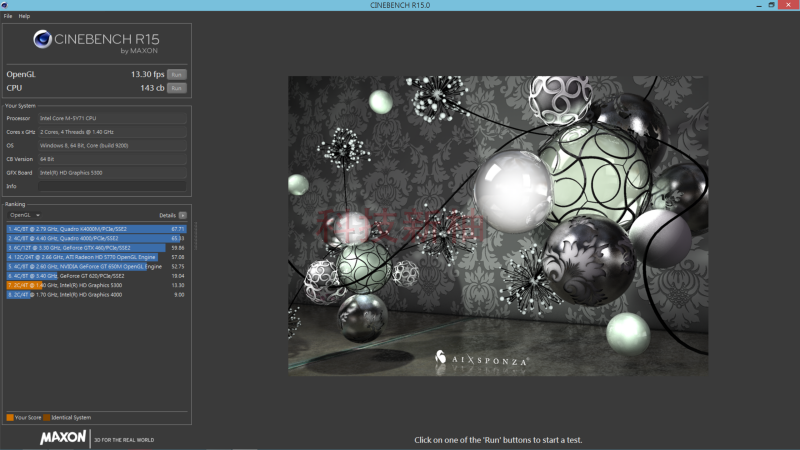This screenshot has width=800, height=450.
Task: Select ranking row 5 GeForce GT 650M
Action: click(x=96, y=266)
